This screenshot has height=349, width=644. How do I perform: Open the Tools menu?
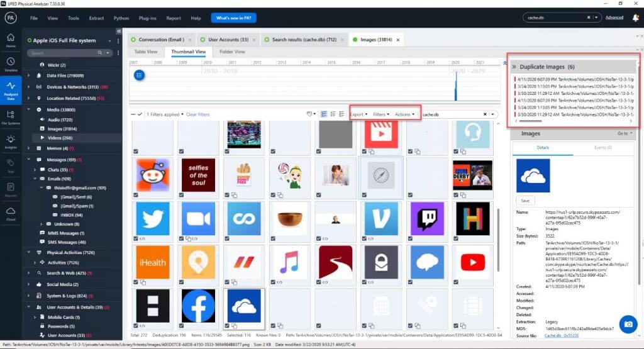coord(74,18)
